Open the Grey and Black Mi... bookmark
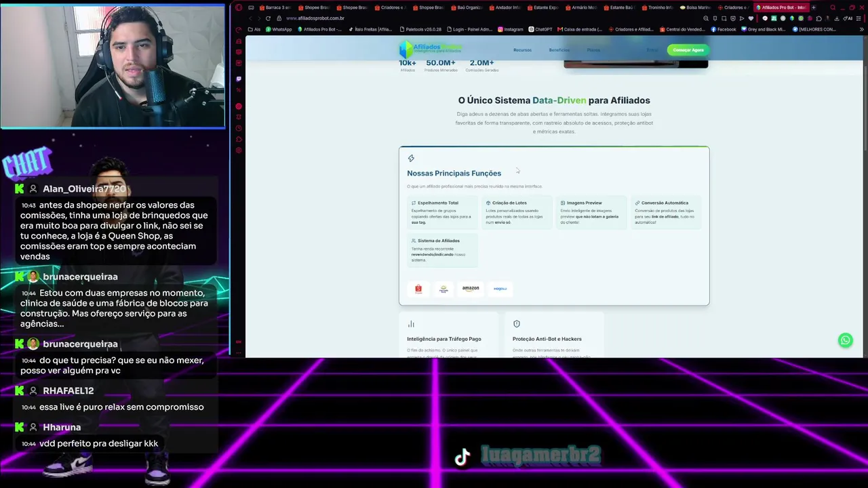Viewport: 868px width, 488px height. [x=764, y=30]
